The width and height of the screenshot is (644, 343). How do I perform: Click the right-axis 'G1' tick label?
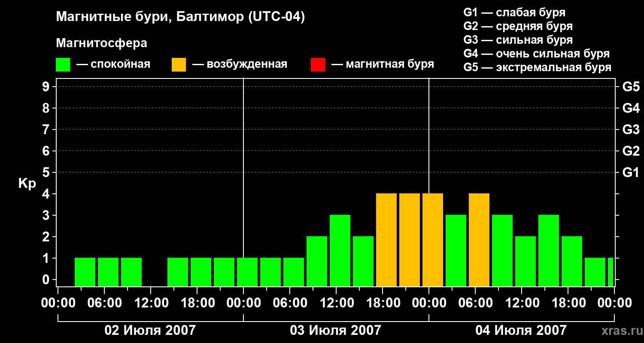click(x=631, y=172)
